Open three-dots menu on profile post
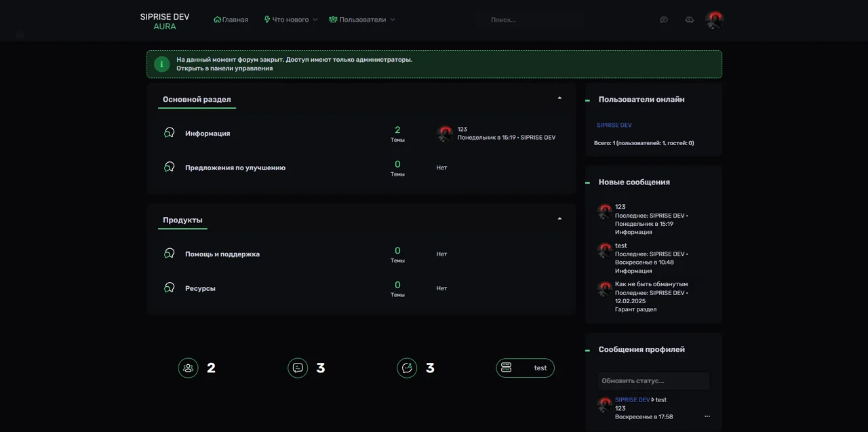This screenshot has width=868, height=432. click(707, 416)
